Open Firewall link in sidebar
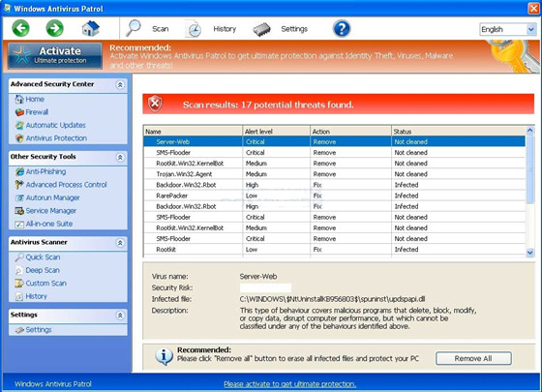 click(37, 112)
